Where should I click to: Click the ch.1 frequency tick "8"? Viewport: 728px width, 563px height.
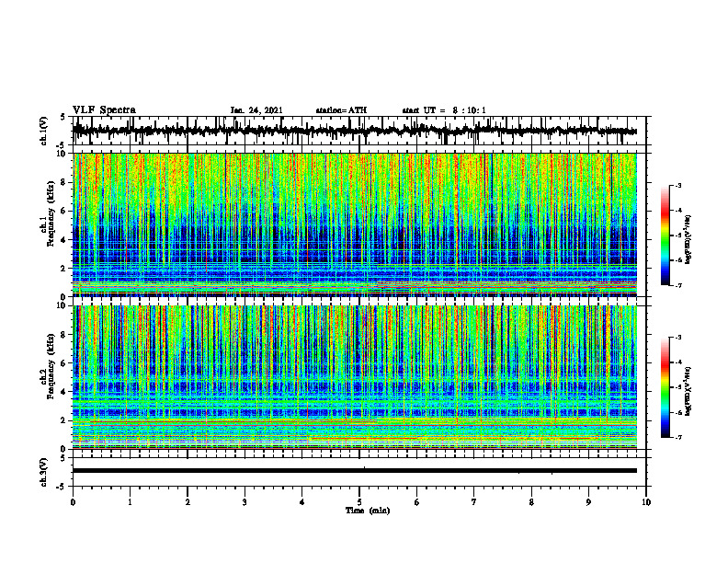pyautogui.click(x=64, y=182)
